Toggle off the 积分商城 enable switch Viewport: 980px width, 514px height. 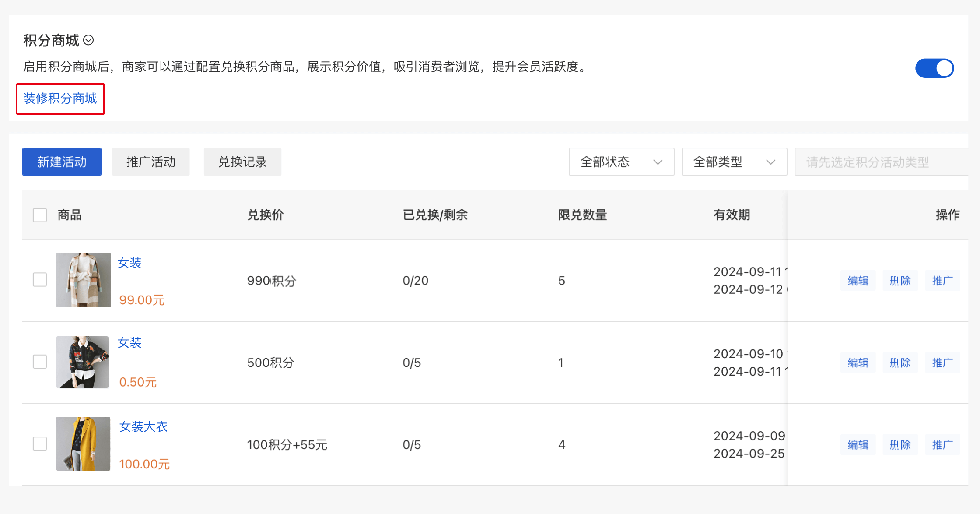coord(934,68)
